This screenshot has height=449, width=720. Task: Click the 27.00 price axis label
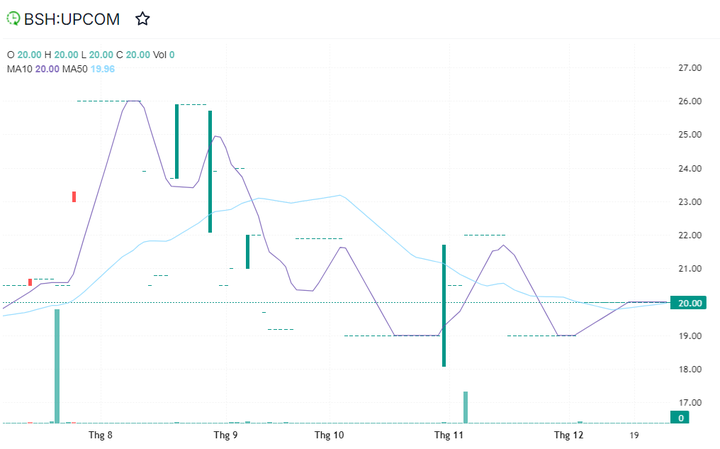(x=690, y=68)
